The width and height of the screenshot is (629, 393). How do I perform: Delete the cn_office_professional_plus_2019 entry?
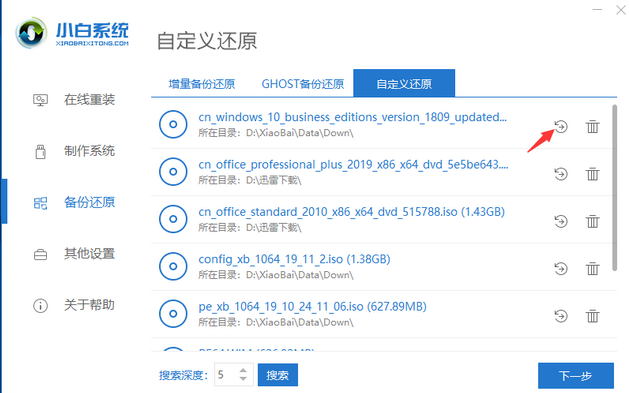pyautogui.click(x=592, y=174)
